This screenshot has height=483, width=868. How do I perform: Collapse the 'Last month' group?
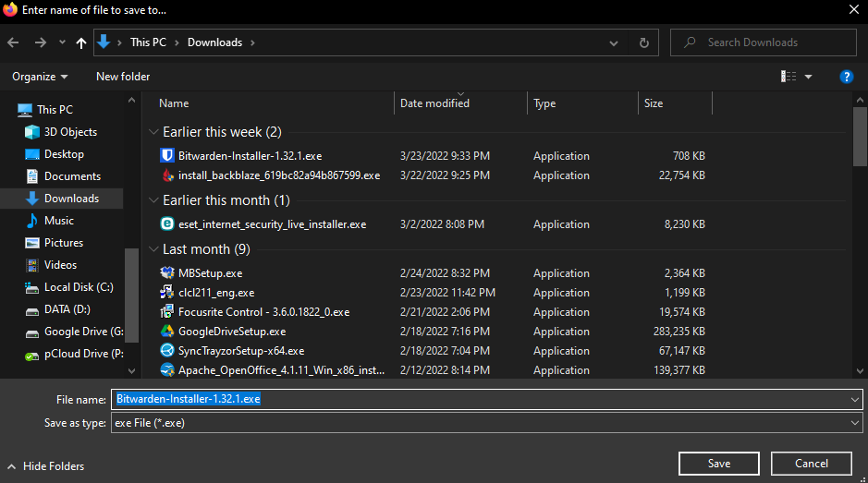point(153,249)
